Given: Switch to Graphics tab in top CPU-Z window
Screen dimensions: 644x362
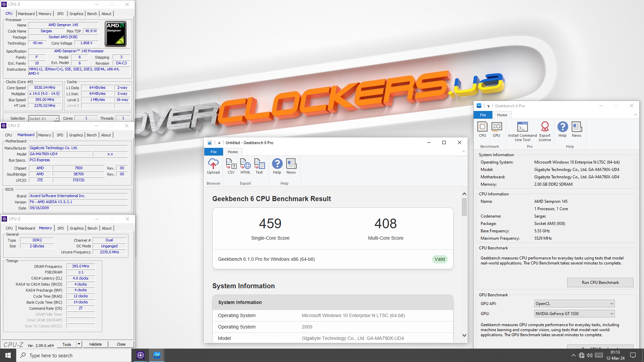Looking at the screenshot, I should (76, 14).
